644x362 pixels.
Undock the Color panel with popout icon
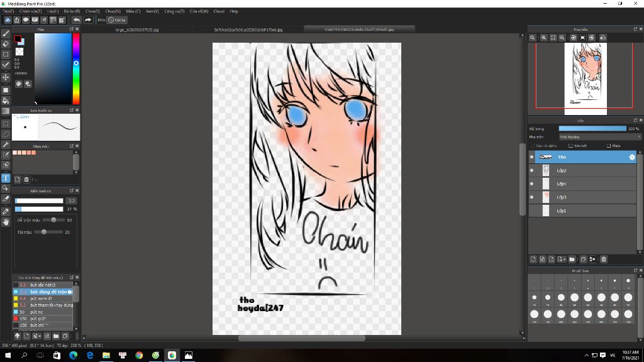(x=72, y=29)
